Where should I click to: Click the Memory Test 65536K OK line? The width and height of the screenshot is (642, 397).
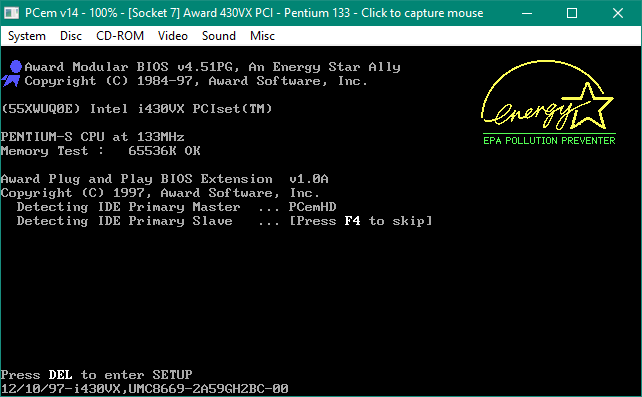(101, 151)
